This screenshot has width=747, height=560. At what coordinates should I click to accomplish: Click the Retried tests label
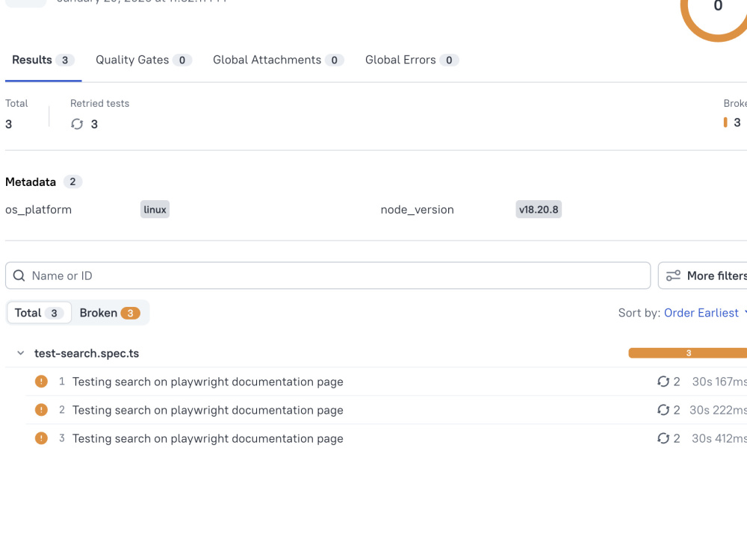pos(99,103)
